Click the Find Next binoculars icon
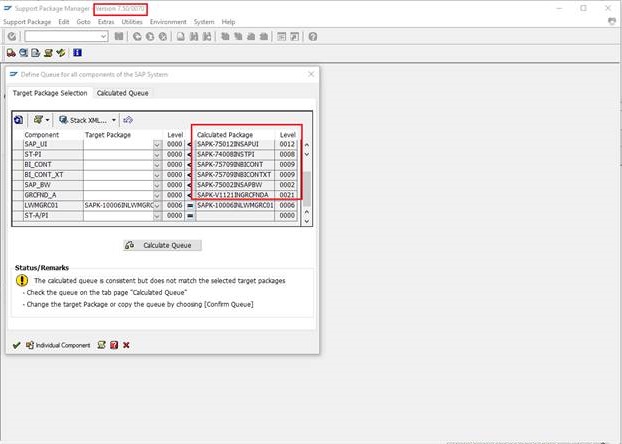622x444 pixels. pos(207,37)
